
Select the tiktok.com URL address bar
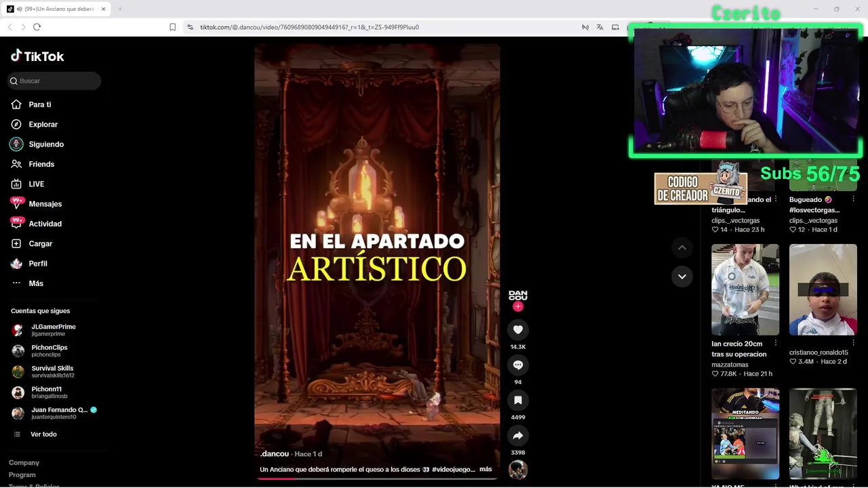tap(309, 27)
